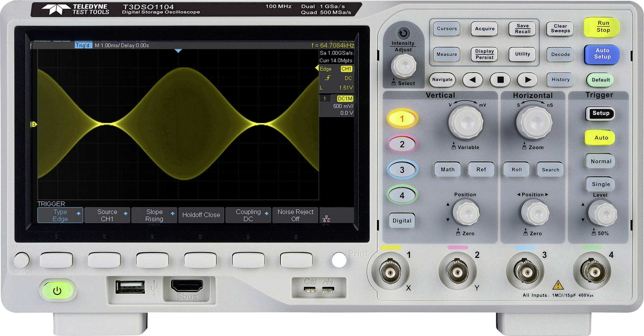Open the Trigger Type Edge menu
Image resolution: width=644 pixels, height=336 pixels.
[60, 215]
